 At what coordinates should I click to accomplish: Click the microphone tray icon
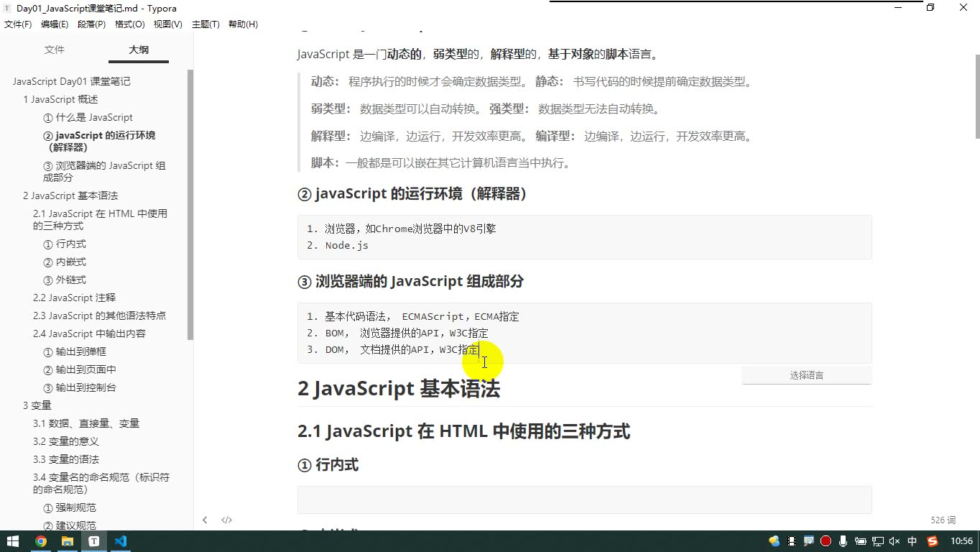click(843, 541)
